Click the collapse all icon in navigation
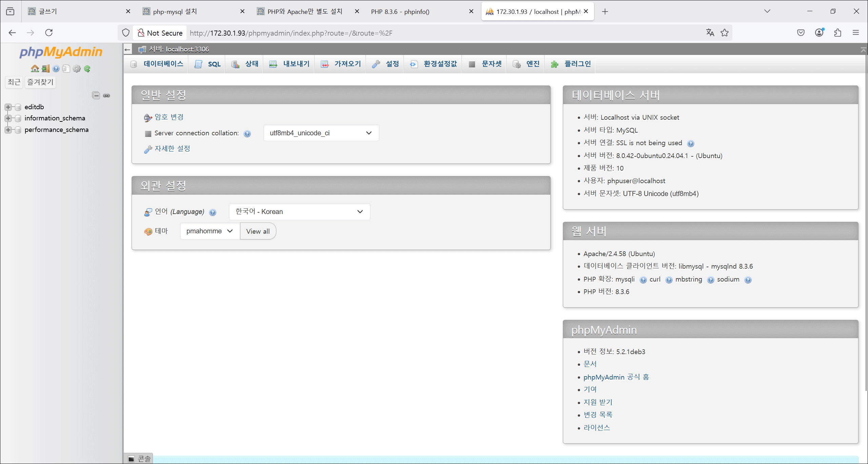868x464 pixels. tap(96, 96)
